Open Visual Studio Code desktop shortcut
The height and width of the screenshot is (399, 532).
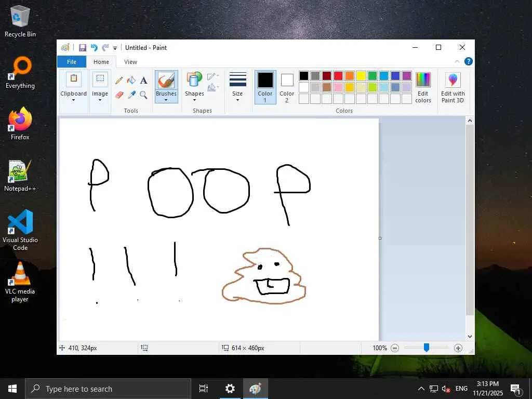point(20,230)
